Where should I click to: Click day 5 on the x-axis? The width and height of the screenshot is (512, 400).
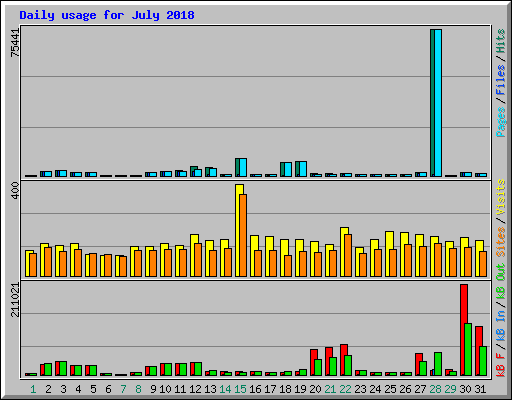coord(93,389)
